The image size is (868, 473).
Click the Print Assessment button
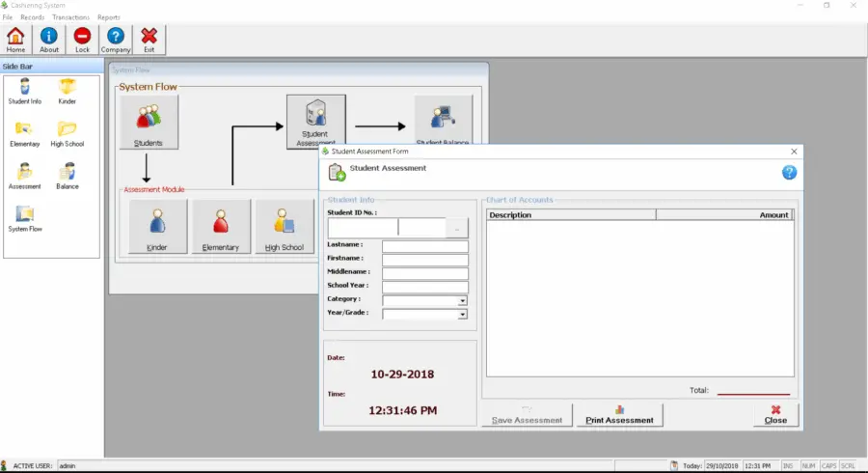coord(619,415)
